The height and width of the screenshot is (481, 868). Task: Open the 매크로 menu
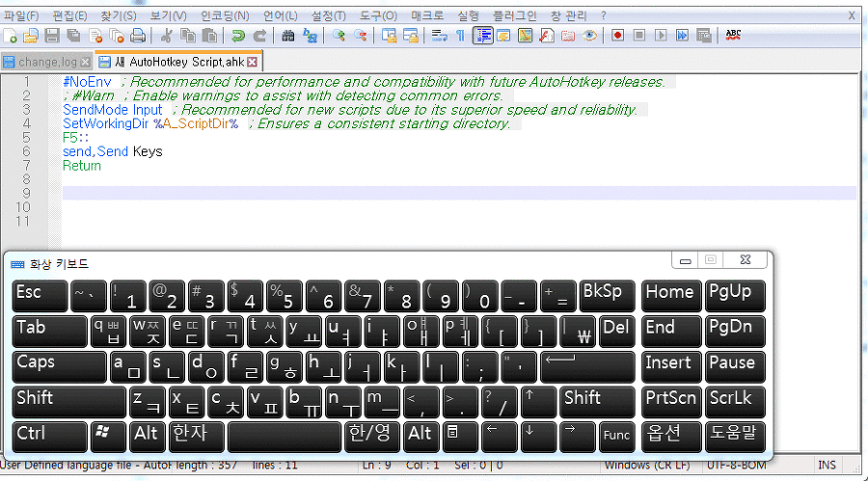click(x=427, y=15)
